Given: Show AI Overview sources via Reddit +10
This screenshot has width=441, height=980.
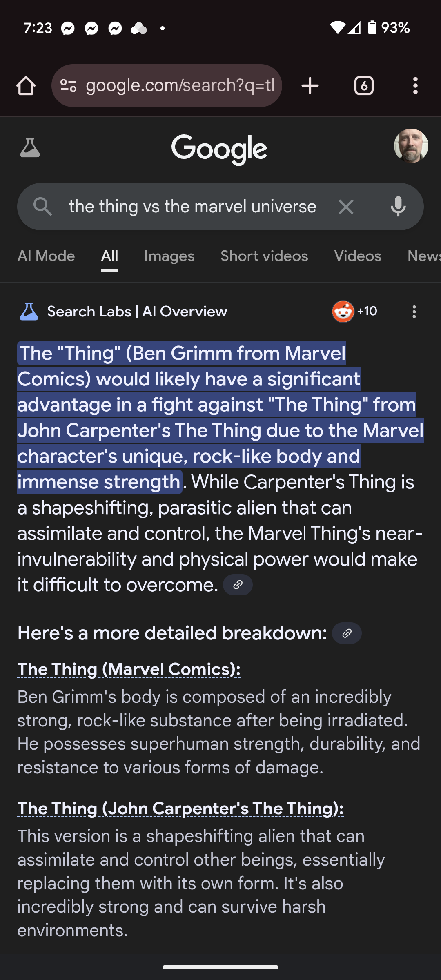Looking at the screenshot, I should click(x=354, y=312).
